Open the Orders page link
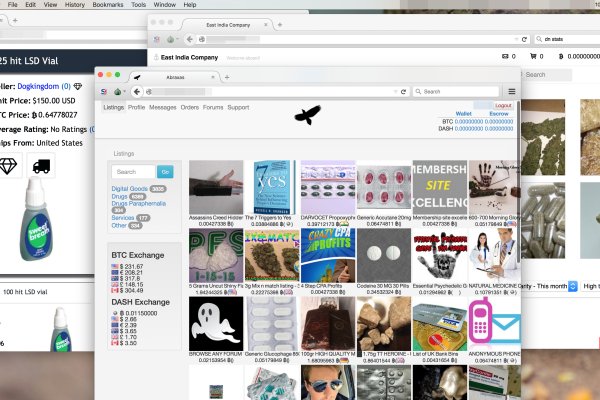The image size is (600, 400). coord(189,108)
